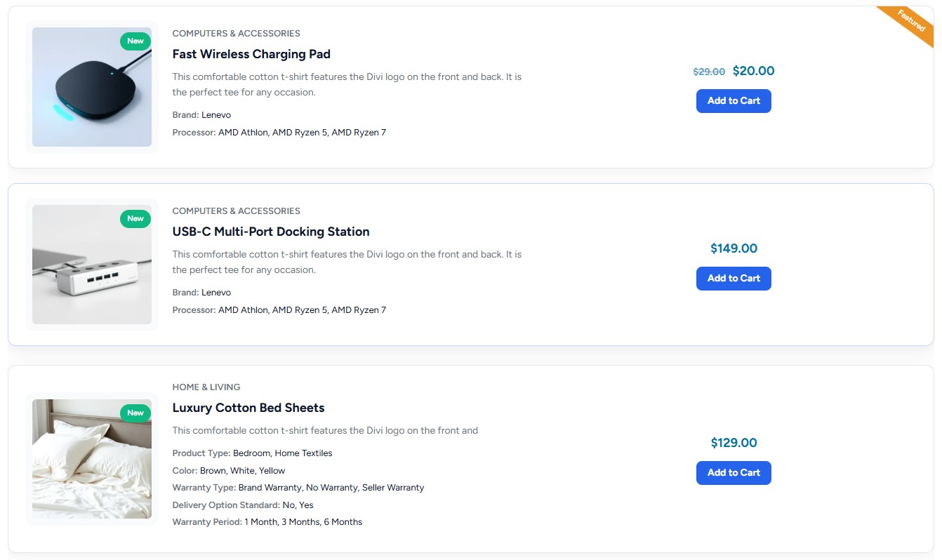Click Computers & Accessories category above the Charging Pad
Viewport: 942px width, 560px height.
(x=236, y=33)
